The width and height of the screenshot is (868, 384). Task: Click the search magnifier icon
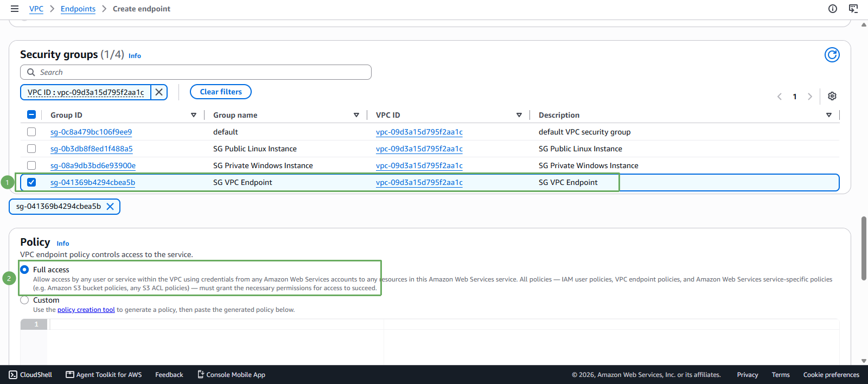(x=31, y=72)
